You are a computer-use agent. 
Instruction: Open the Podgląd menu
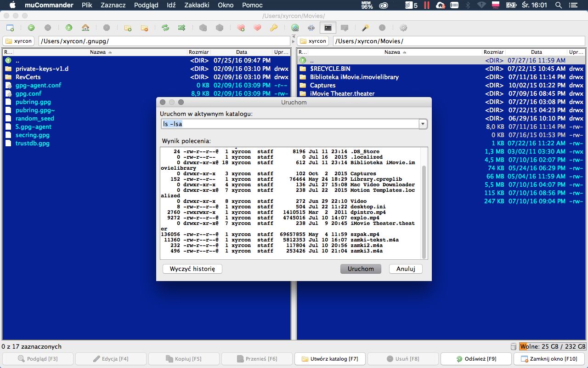(x=146, y=5)
